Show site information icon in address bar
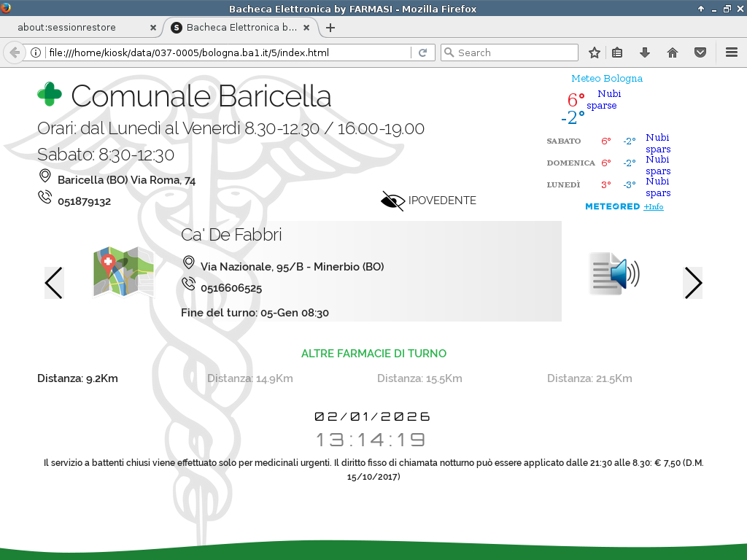Image resolution: width=747 pixels, height=560 pixels. click(34, 52)
